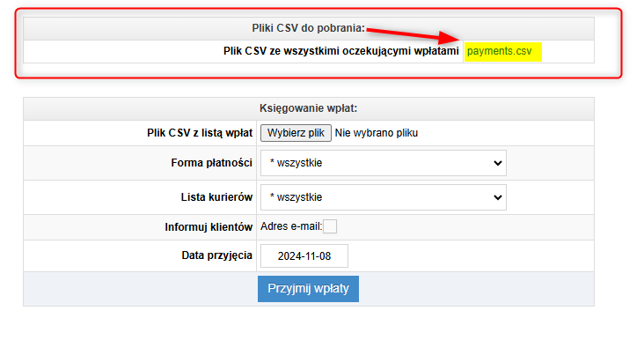The height and width of the screenshot is (355, 644).
Task: Open the Forma płatności dropdown
Action: [384, 163]
